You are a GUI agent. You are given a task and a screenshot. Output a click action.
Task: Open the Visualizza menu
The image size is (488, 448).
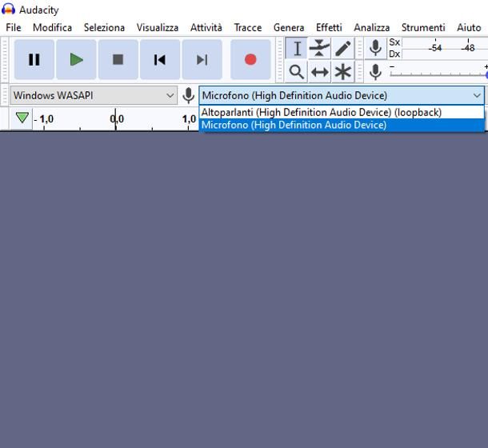tap(158, 27)
